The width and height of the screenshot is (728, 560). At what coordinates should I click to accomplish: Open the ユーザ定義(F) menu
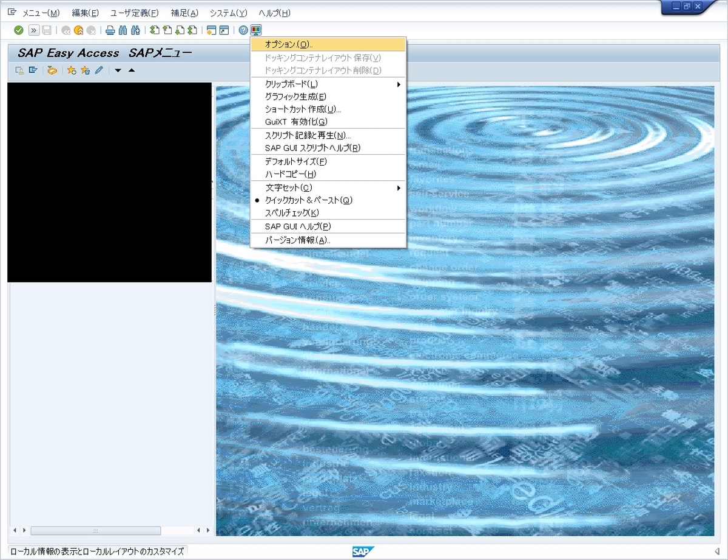click(x=134, y=13)
